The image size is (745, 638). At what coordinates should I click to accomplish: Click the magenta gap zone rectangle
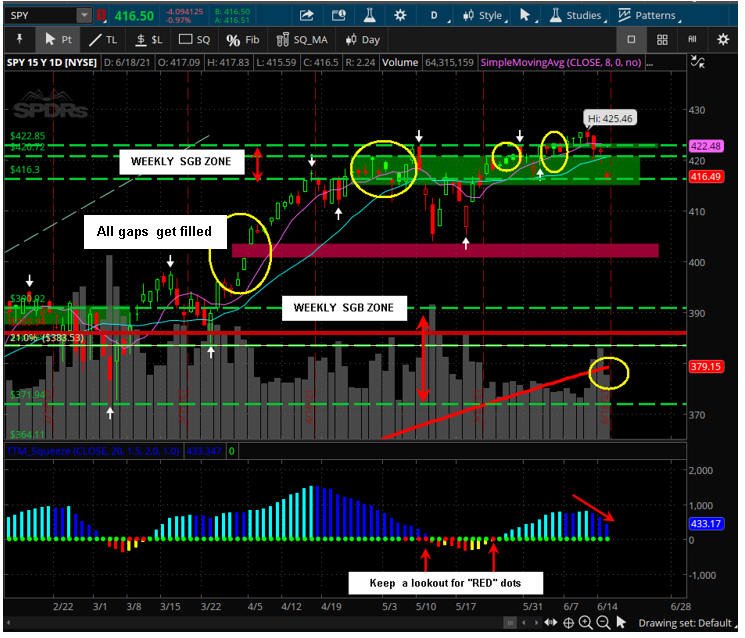[445, 250]
